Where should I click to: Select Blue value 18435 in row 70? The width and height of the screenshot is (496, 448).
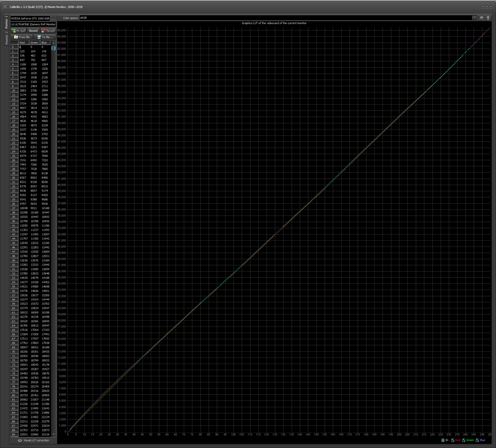click(46, 352)
